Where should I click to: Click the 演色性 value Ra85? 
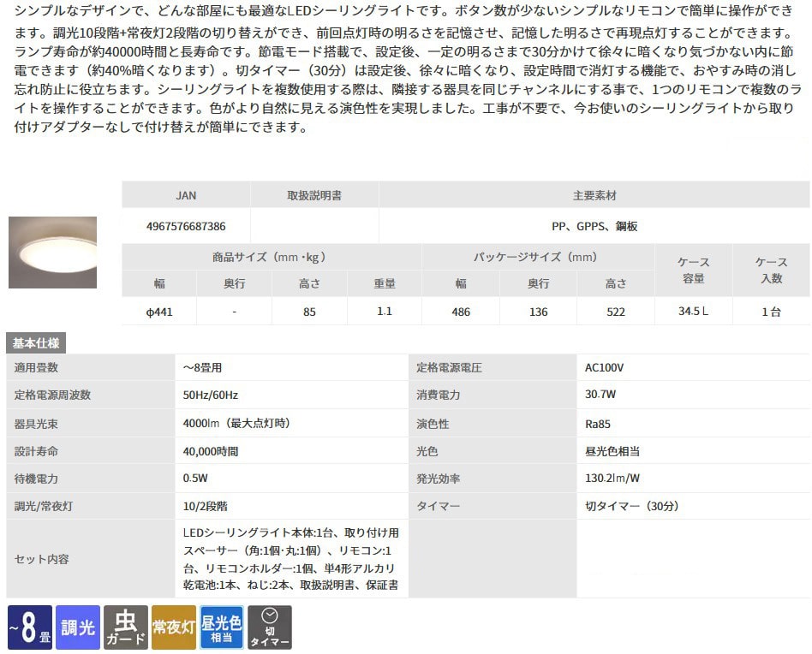598,424
